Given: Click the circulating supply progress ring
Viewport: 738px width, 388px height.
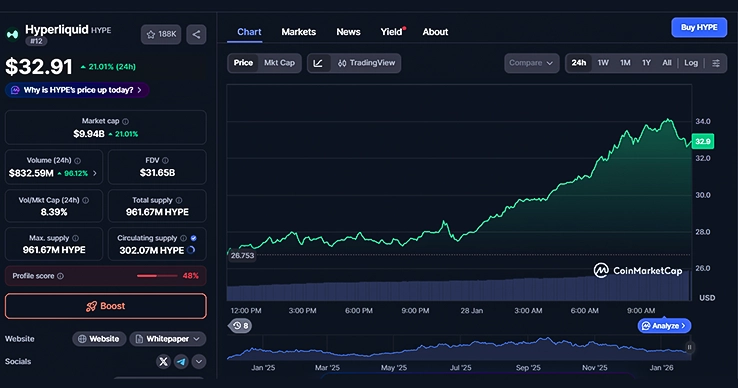Looking at the screenshot, I should [x=191, y=250].
